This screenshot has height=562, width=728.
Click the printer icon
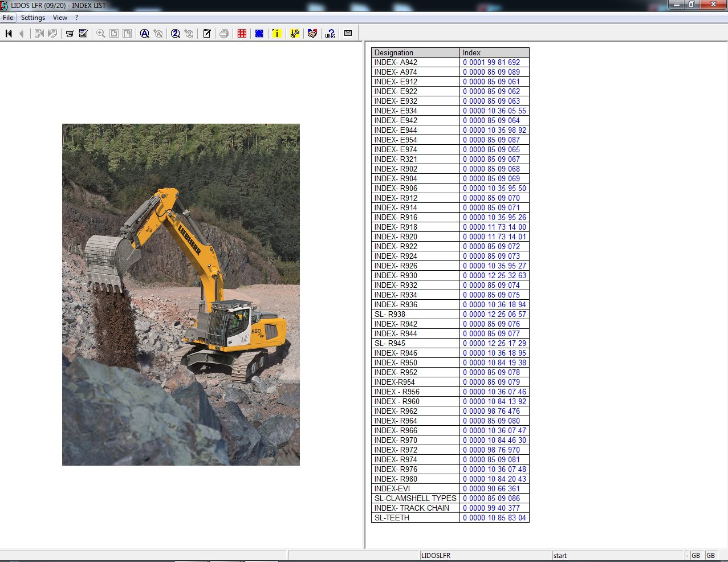coord(224,34)
